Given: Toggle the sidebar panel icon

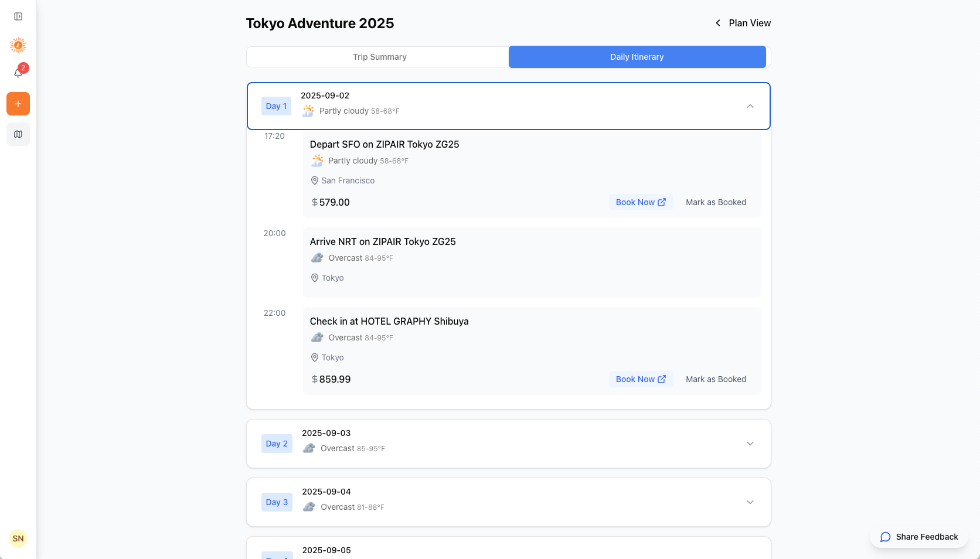Looking at the screenshot, I should 18,16.
